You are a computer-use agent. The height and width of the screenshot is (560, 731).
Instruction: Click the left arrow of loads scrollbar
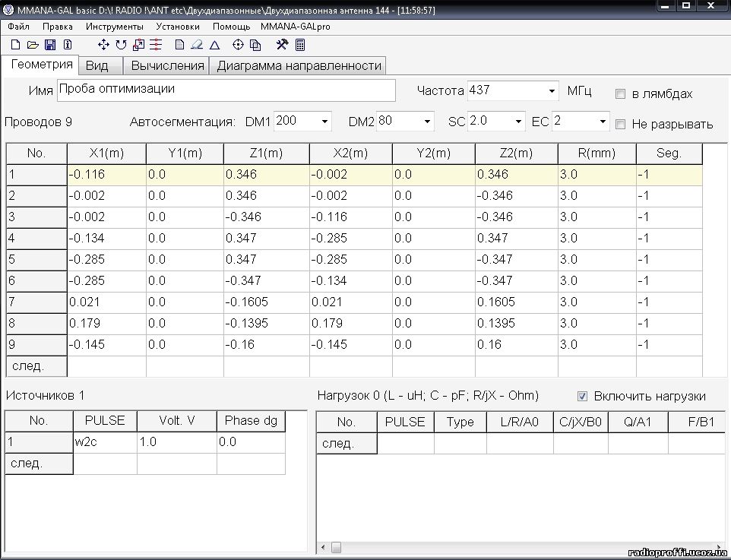pos(323,547)
